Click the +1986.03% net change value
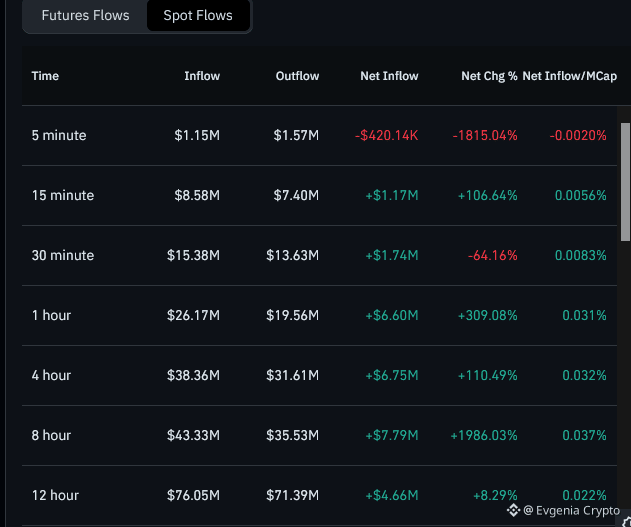The width and height of the screenshot is (631, 527). (484, 435)
